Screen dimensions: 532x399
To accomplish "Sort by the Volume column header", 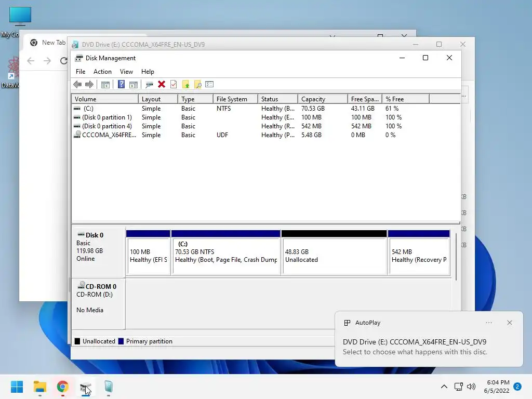I will tap(105, 99).
